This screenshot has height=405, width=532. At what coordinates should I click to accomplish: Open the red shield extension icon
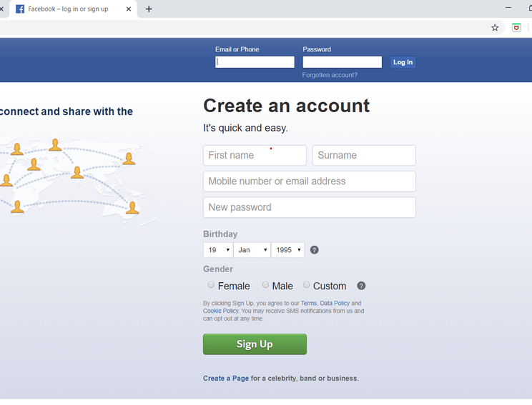click(516, 28)
